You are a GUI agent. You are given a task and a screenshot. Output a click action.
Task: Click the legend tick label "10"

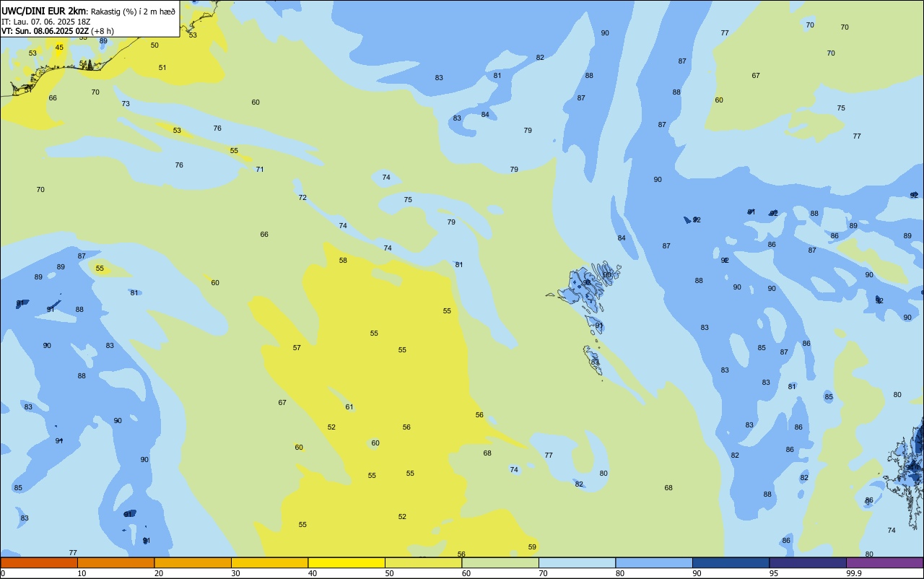pos(82,573)
